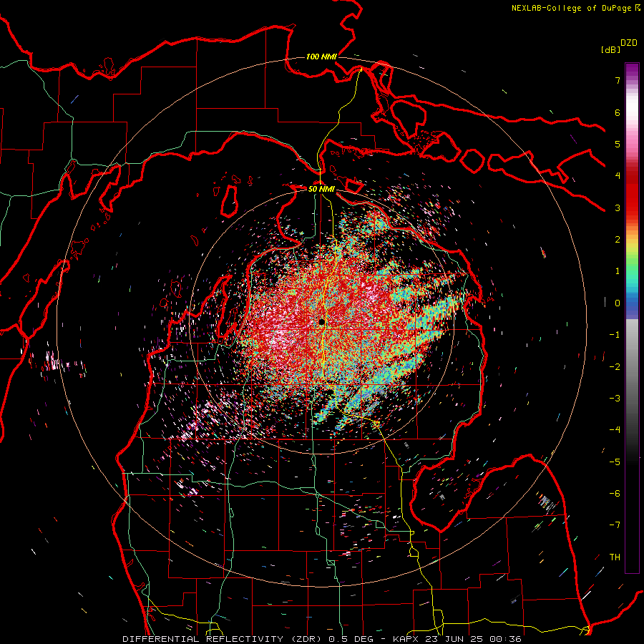Click the legend value -2
644x644 pixels.
click(x=615, y=366)
